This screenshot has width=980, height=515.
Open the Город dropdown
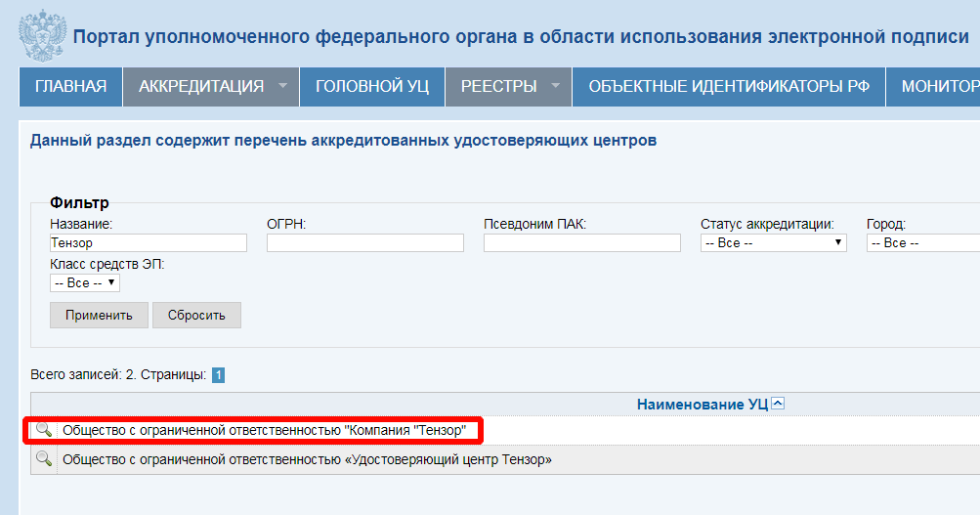pyautogui.click(x=922, y=243)
